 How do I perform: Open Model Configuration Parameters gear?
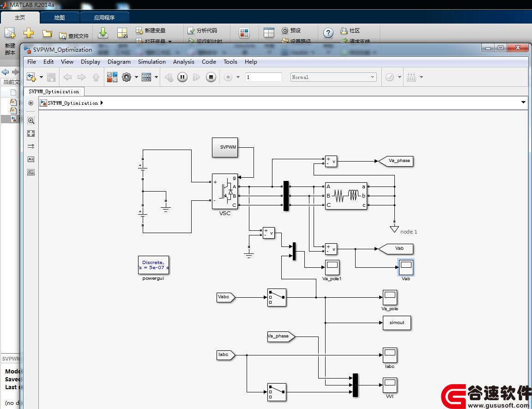127,78
